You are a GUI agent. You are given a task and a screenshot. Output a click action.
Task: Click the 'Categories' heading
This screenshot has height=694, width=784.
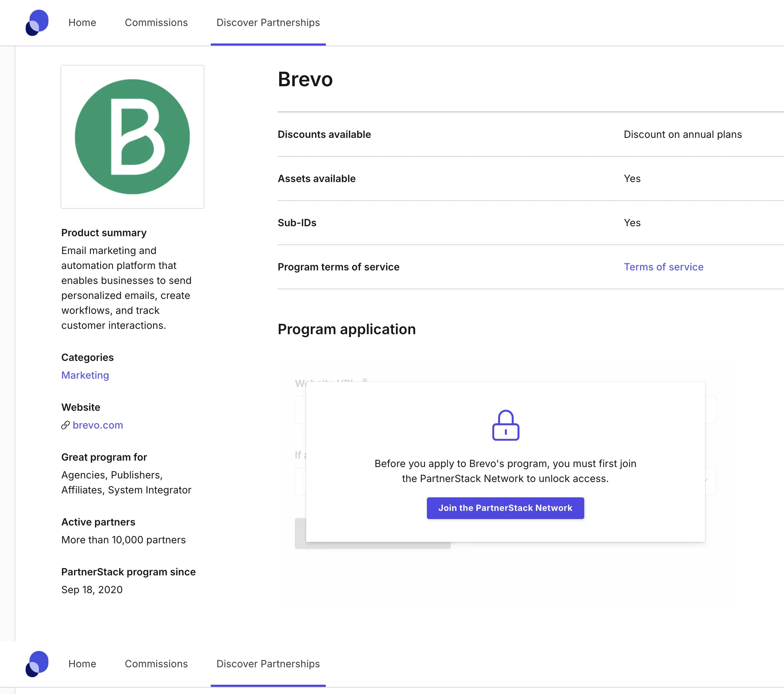tap(88, 357)
